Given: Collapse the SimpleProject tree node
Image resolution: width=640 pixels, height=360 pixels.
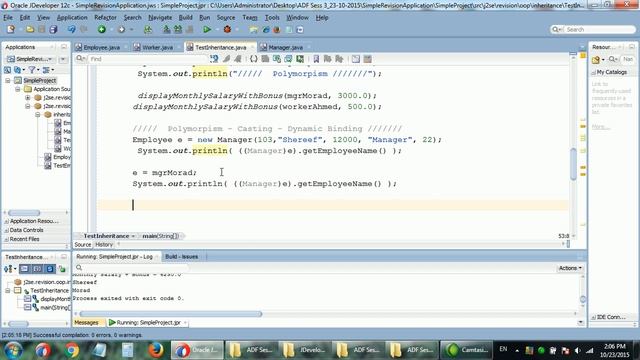Looking at the screenshot, I should 8,80.
